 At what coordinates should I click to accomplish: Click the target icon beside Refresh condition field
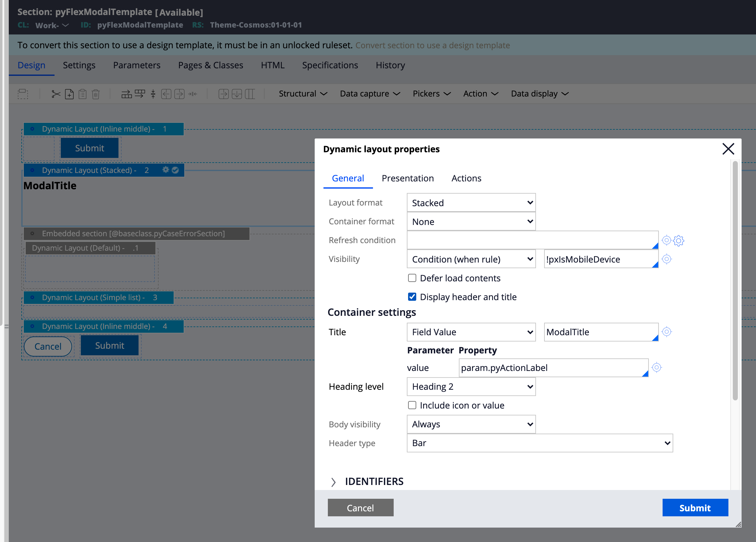tap(666, 240)
